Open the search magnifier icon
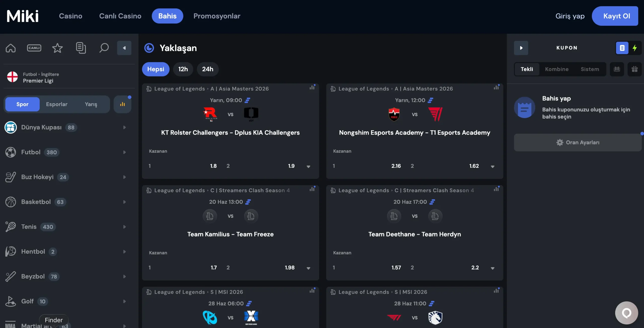The width and height of the screenshot is (644, 328). (x=104, y=48)
